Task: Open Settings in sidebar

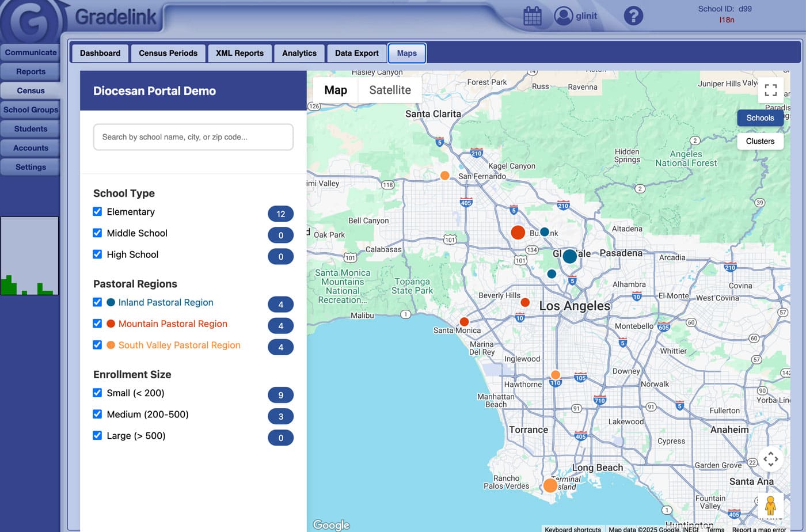Action: coord(31,166)
